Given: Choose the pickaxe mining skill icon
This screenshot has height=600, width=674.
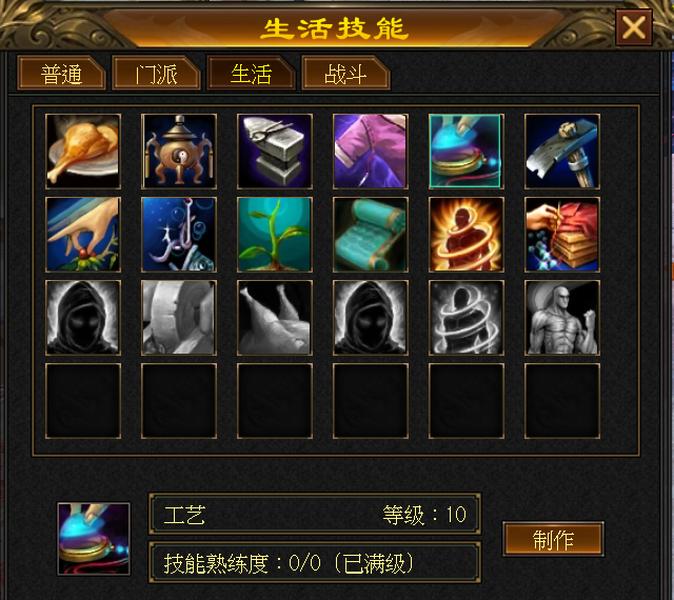Looking at the screenshot, I should tap(562, 151).
